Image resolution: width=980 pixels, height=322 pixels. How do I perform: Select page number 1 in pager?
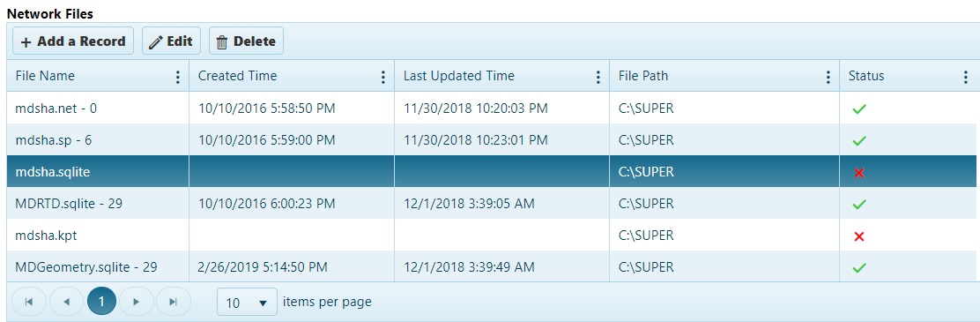102,302
